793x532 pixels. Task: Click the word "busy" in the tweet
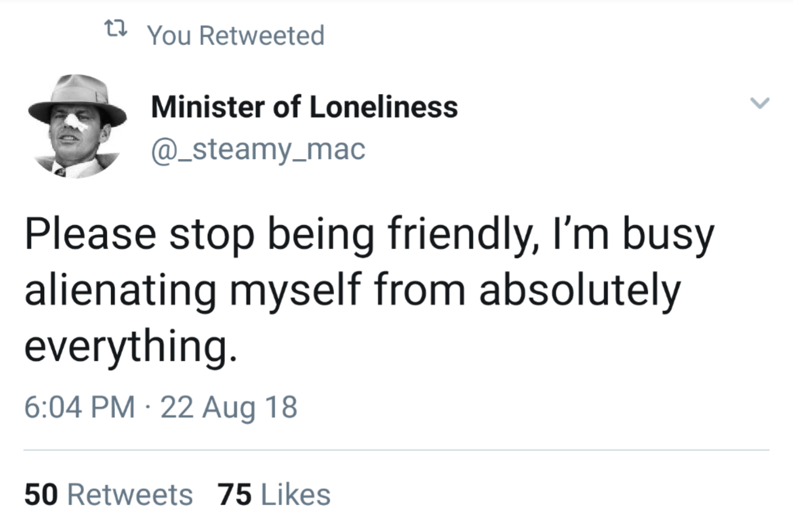click(668, 235)
